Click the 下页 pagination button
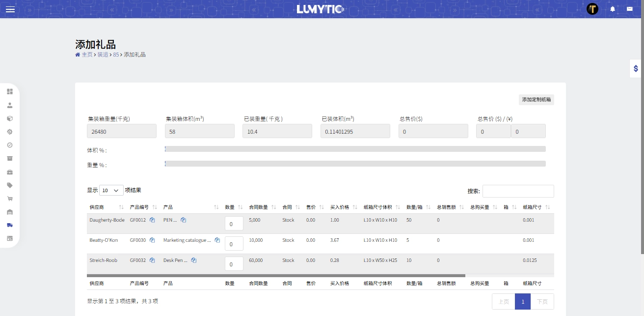The height and width of the screenshot is (316, 644). point(542,302)
